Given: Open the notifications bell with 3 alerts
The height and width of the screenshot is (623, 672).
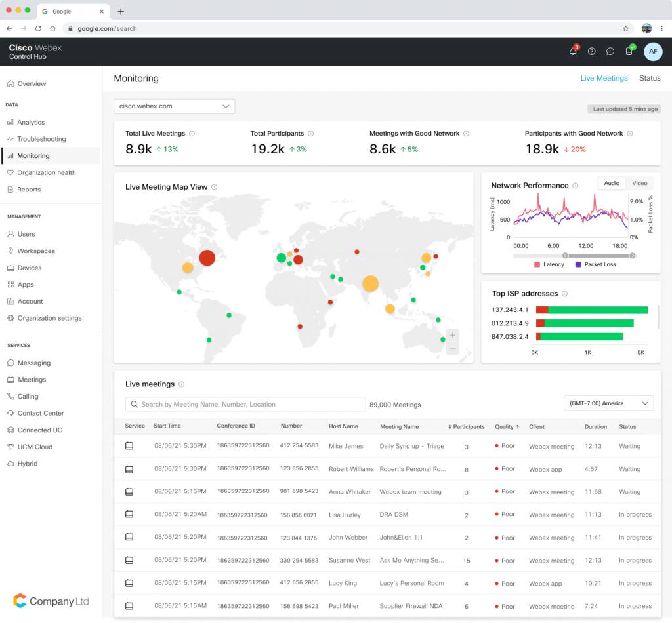Looking at the screenshot, I should [x=572, y=51].
